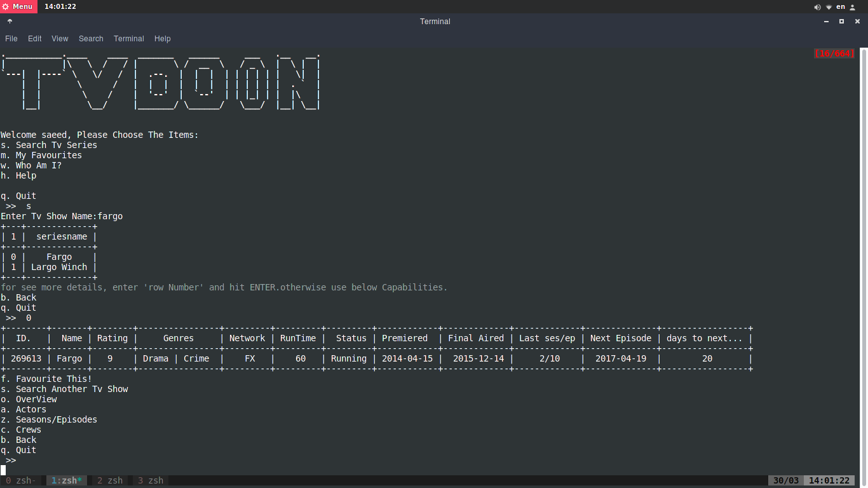Click 'ID.' column header
This screenshot has width=868, height=488.
[24, 339]
